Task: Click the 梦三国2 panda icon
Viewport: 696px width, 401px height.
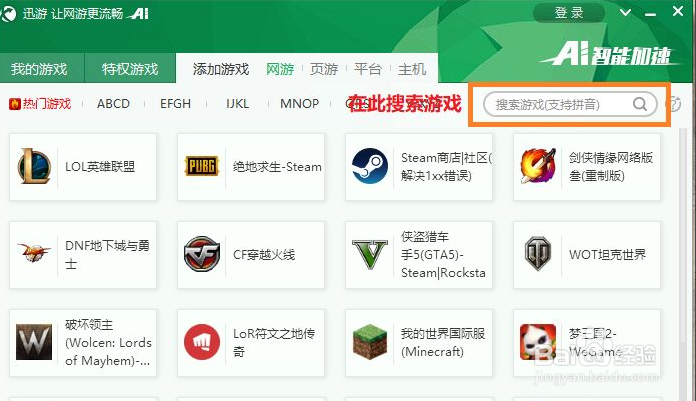Action: pyautogui.click(x=538, y=342)
